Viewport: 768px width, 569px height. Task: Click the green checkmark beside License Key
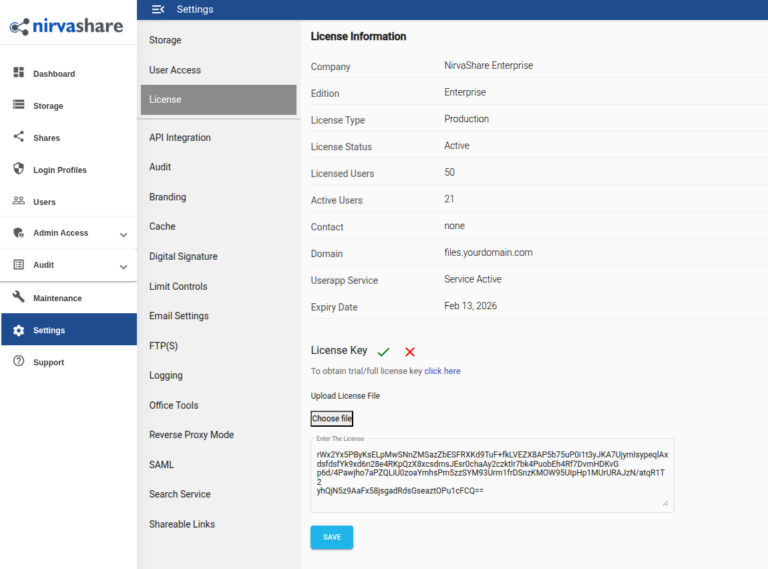(384, 351)
